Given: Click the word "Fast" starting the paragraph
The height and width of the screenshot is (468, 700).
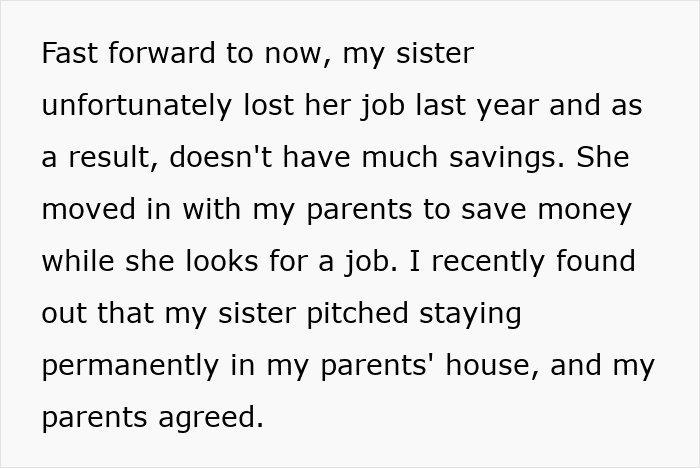Looking at the screenshot, I should (67, 54).
